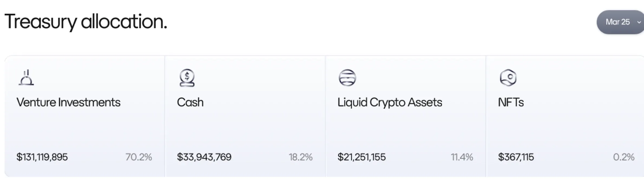Click the Mar 25 label text
644x183 pixels.
(x=618, y=22)
